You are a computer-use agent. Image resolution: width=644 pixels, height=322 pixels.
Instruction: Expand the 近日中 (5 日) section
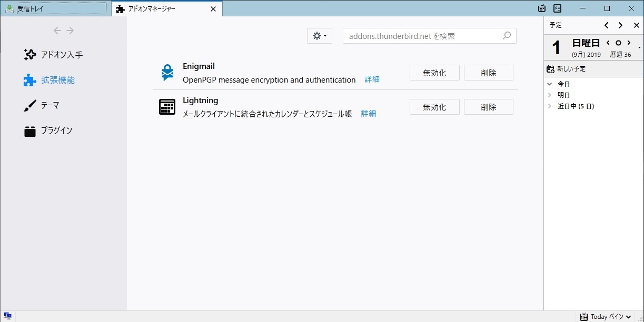pos(550,106)
